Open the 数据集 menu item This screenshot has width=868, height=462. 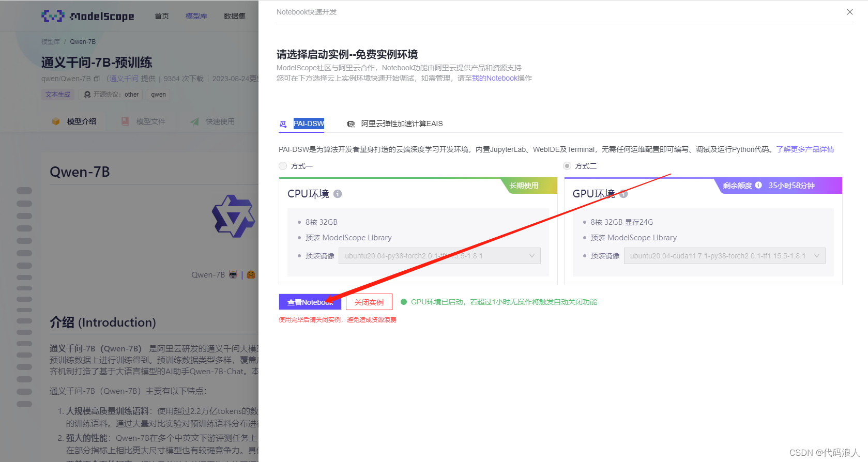(235, 16)
